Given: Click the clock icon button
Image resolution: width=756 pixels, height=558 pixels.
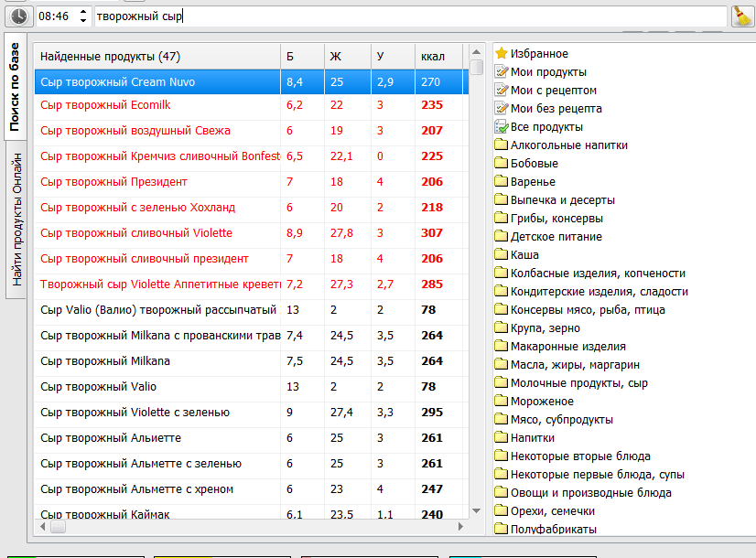Looking at the screenshot, I should [19, 16].
